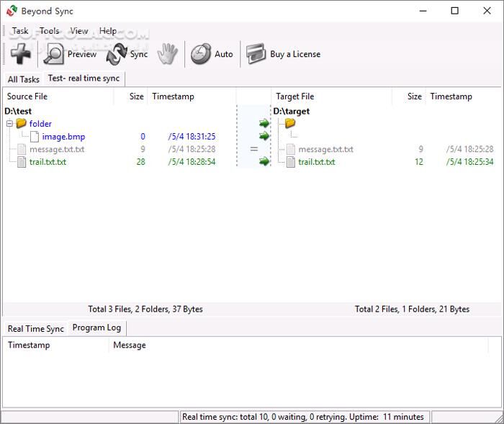Click the file icon beside image.bmp
This screenshot has width=504, height=424.
[x=34, y=137]
